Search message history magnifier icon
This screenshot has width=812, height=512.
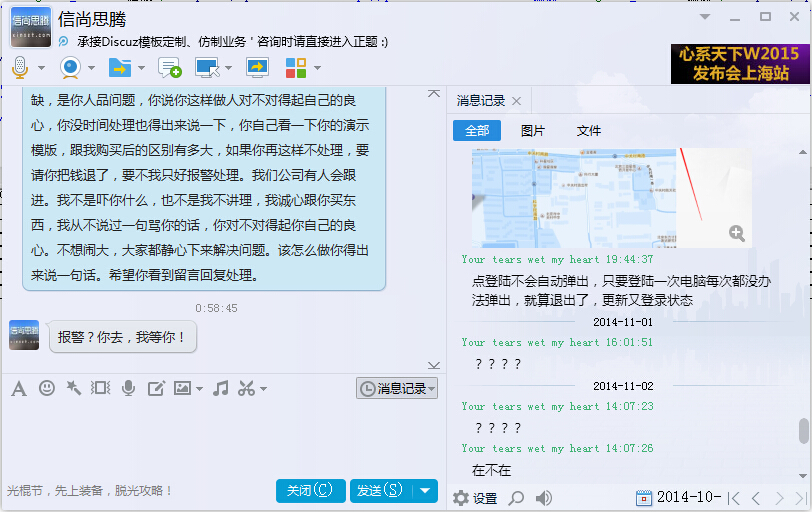tap(516, 498)
